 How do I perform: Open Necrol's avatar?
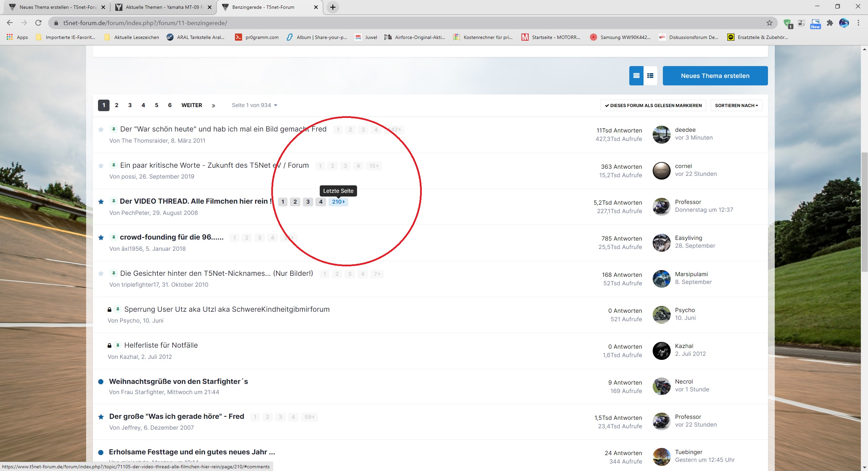tap(662, 386)
